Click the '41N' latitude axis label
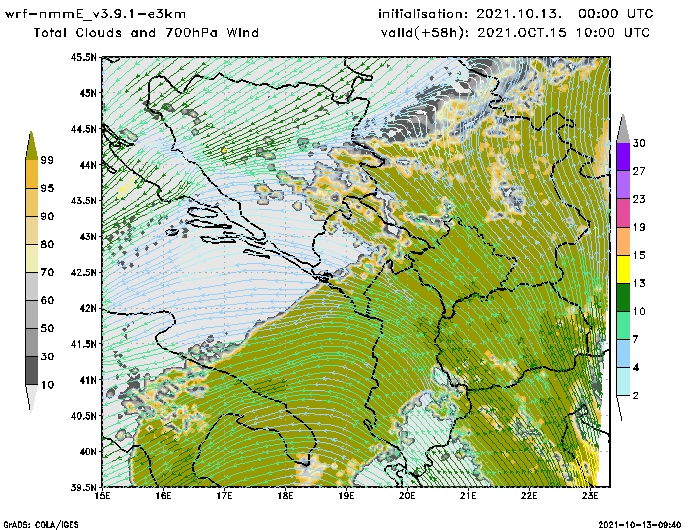700x530 pixels. [88, 380]
